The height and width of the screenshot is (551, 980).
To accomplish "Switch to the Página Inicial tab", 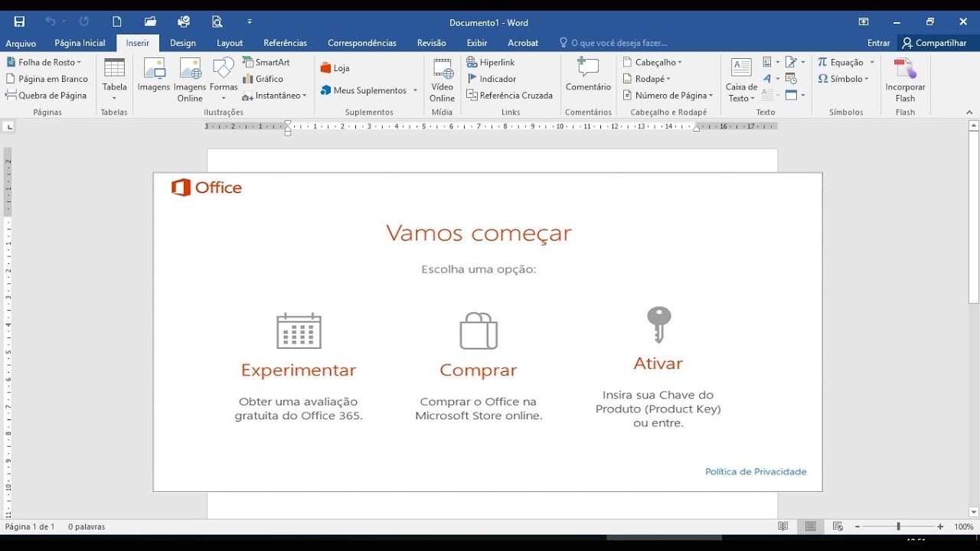I will coord(80,43).
